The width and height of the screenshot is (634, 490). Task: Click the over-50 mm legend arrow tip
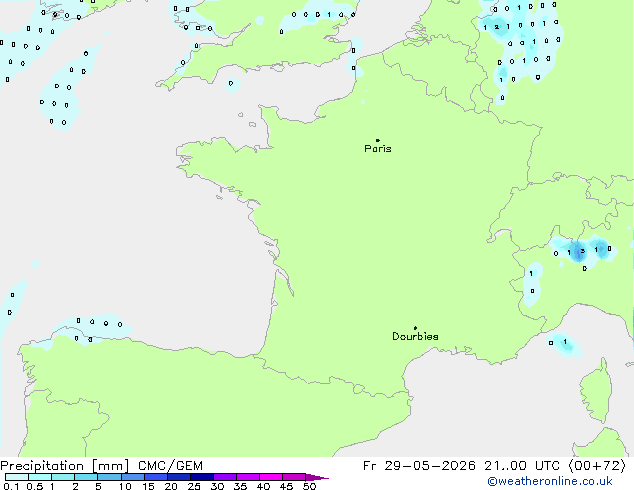pos(317,478)
